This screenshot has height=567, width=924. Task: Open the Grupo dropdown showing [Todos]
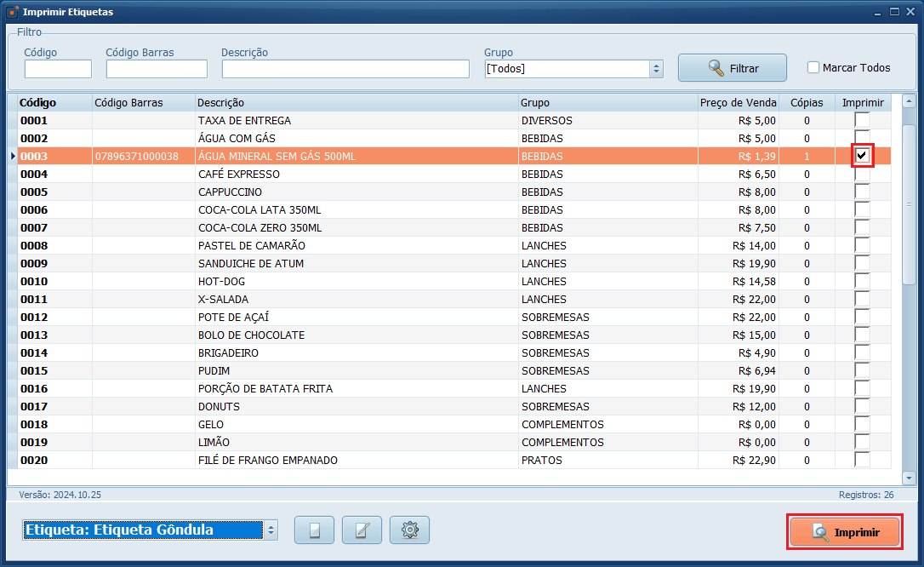pos(655,69)
